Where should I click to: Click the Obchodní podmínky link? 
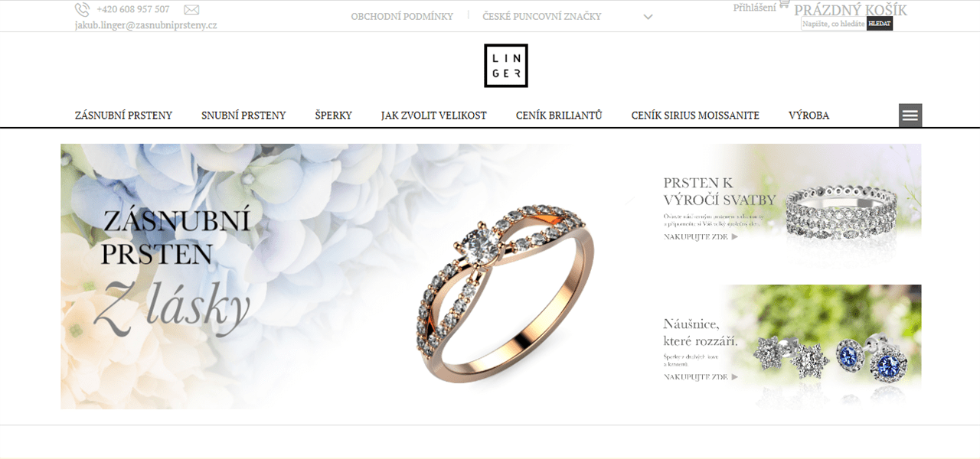pyautogui.click(x=402, y=16)
